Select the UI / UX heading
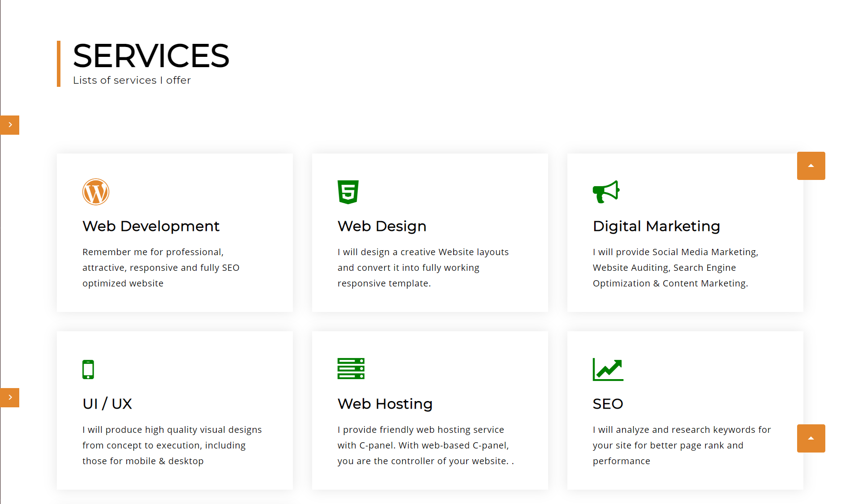858x504 pixels. 107,404
